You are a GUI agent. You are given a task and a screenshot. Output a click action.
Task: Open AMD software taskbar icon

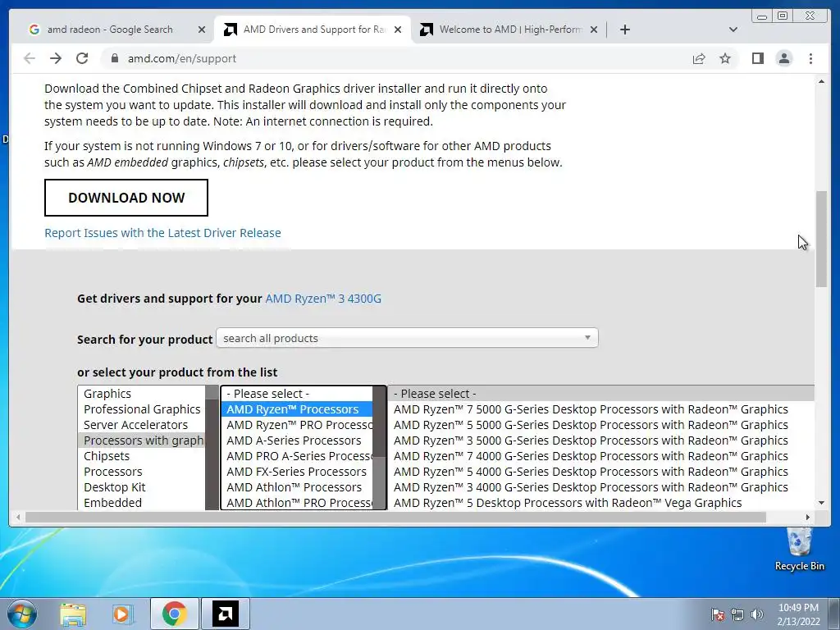(225, 614)
